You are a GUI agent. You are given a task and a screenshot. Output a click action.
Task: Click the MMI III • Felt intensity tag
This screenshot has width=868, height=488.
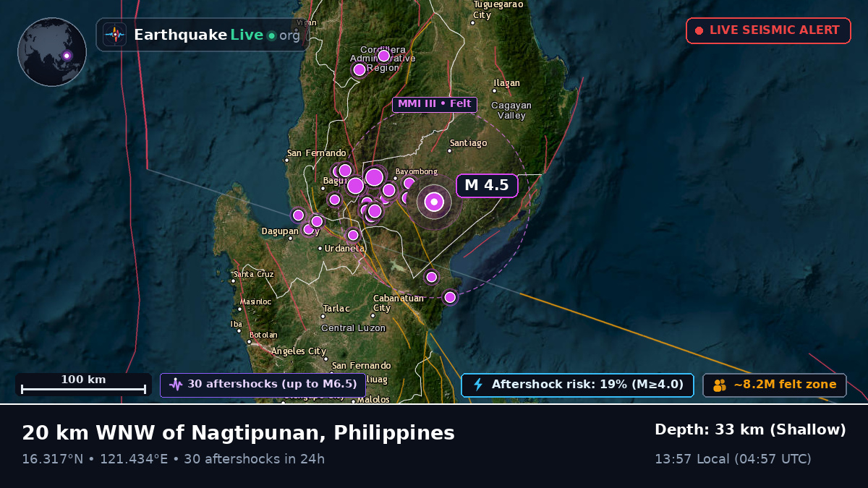435,104
